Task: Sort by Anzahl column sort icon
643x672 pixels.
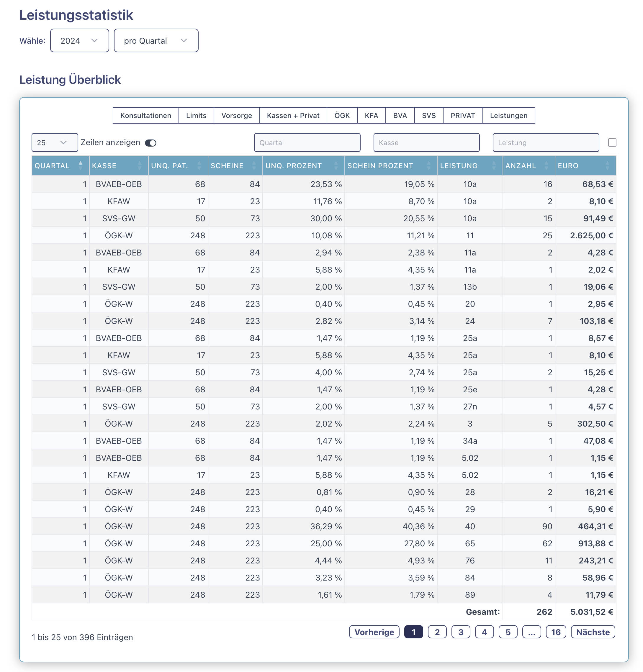Action: (x=546, y=165)
